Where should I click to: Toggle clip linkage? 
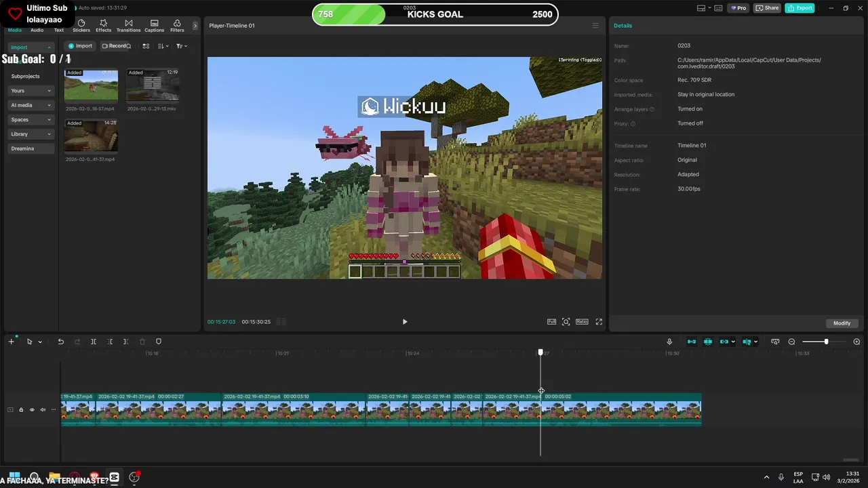click(x=724, y=342)
